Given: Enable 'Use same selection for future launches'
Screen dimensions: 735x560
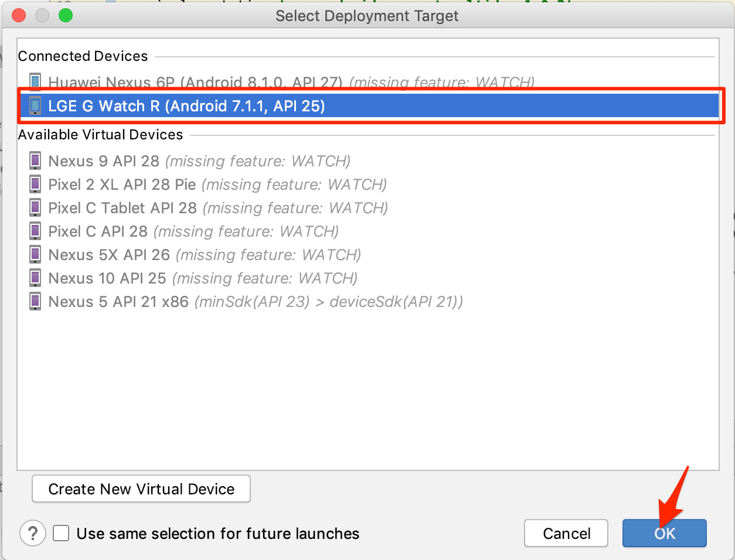Looking at the screenshot, I should pyautogui.click(x=62, y=533).
